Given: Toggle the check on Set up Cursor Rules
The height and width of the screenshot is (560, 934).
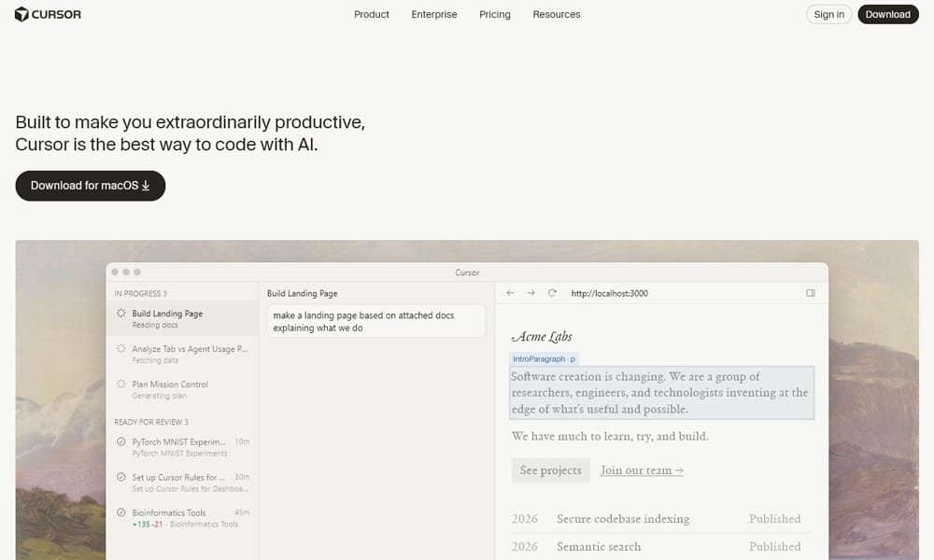Looking at the screenshot, I should click(x=120, y=477).
